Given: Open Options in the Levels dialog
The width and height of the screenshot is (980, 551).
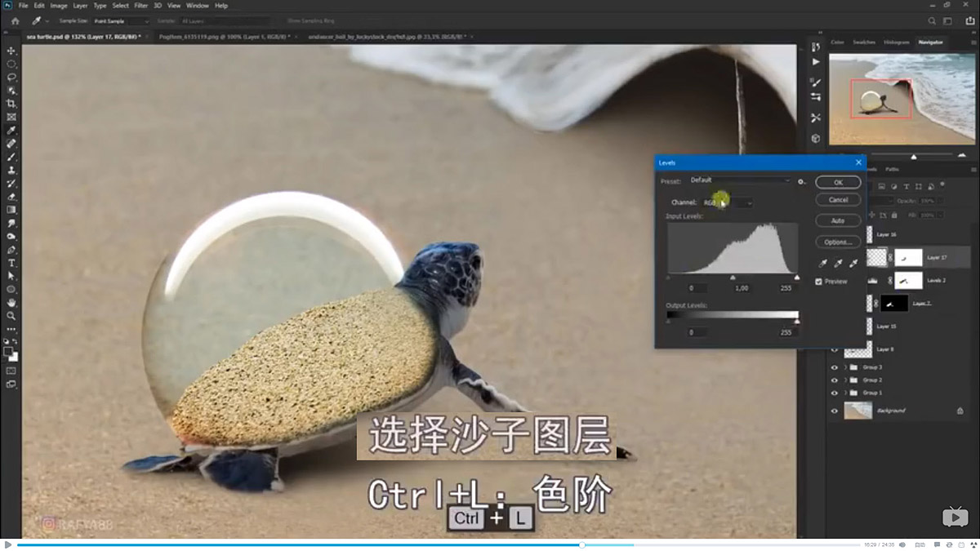Looking at the screenshot, I should pos(838,242).
